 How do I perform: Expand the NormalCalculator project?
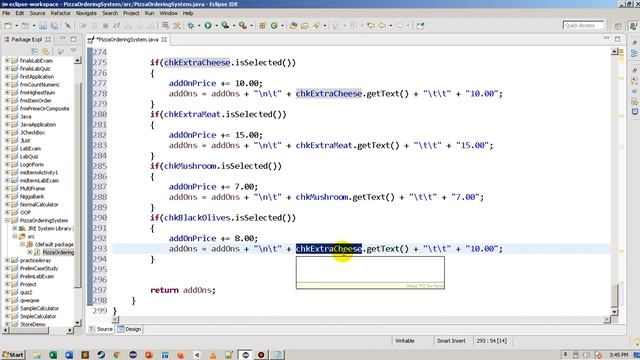(x=7, y=204)
